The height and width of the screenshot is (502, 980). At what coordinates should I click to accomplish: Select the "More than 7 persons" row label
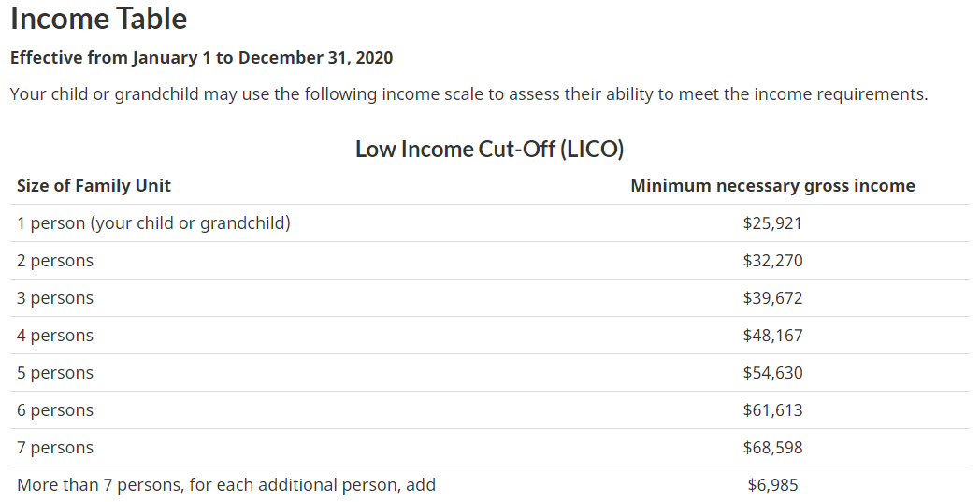[x=226, y=484]
